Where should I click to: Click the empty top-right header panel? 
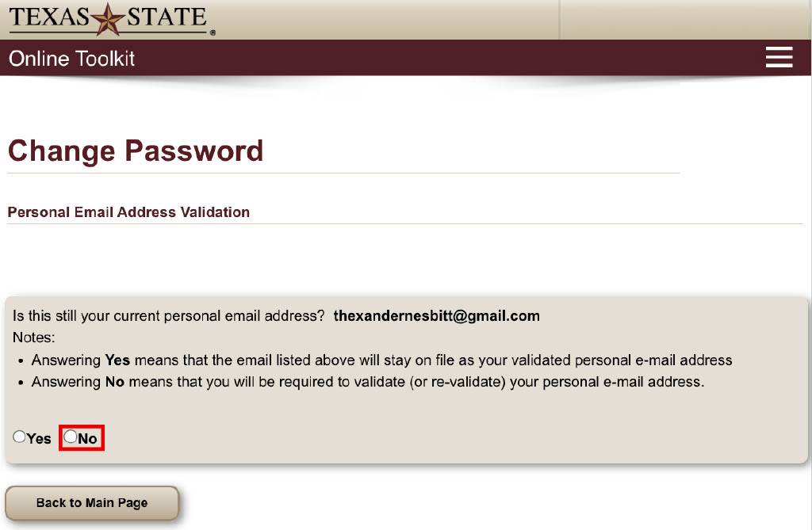pyautogui.click(x=684, y=20)
